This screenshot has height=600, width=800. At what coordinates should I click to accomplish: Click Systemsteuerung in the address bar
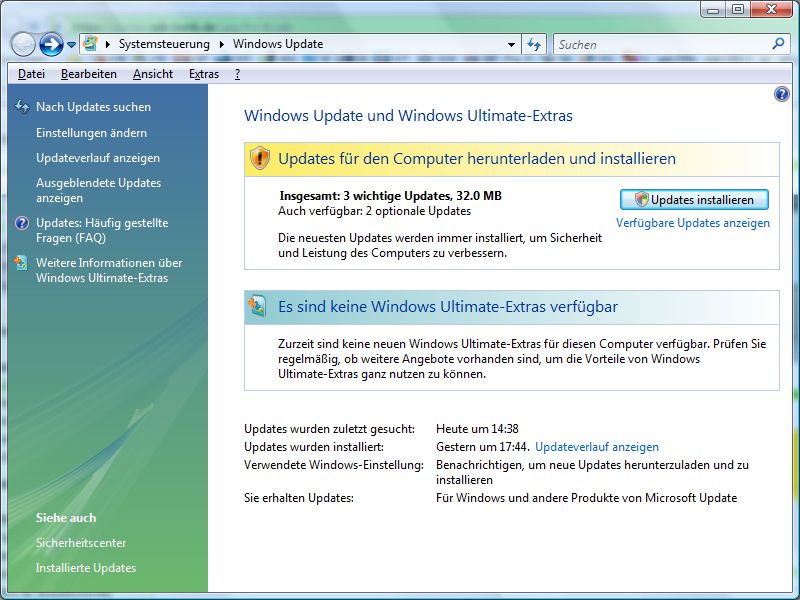click(164, 44)
